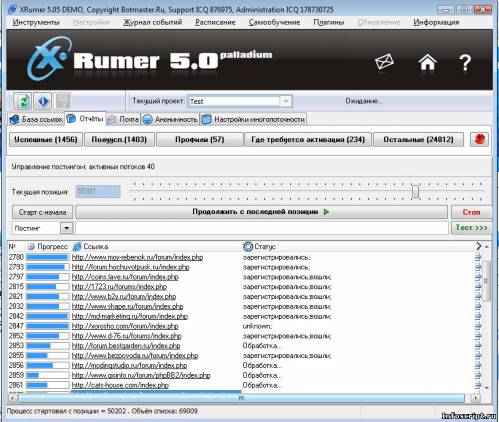Click the vertical list scrollbar thumb
Viewport: 499px width, 422px height.
pyautogui.click(x=486, y=281)
